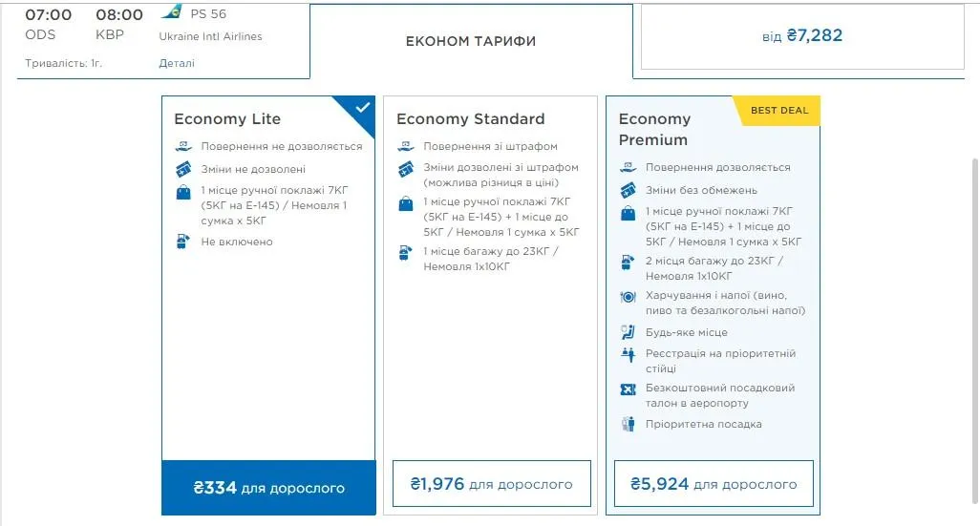Click the priority boarding icon in Economy Premium
The height and width of the screenshot is (526, 980).
click(x=628, y=425)
